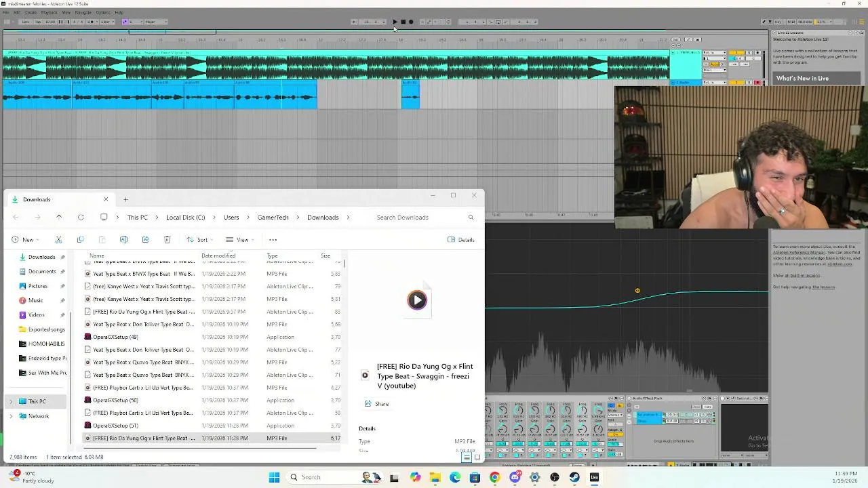Open the Sort dropdown in File Explorer
The height and width of the screenshot is (488, 868).
[x=200, y=239]
